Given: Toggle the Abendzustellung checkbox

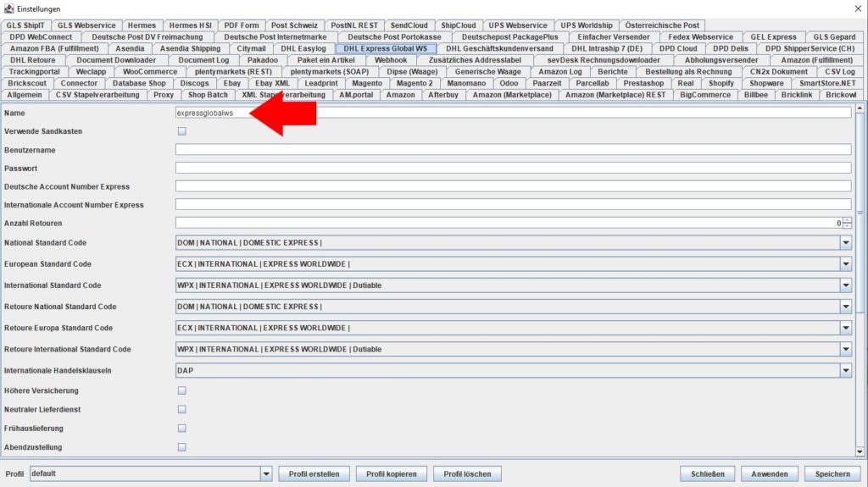Looking at the screenshot, I should click(x=181, y=447).
